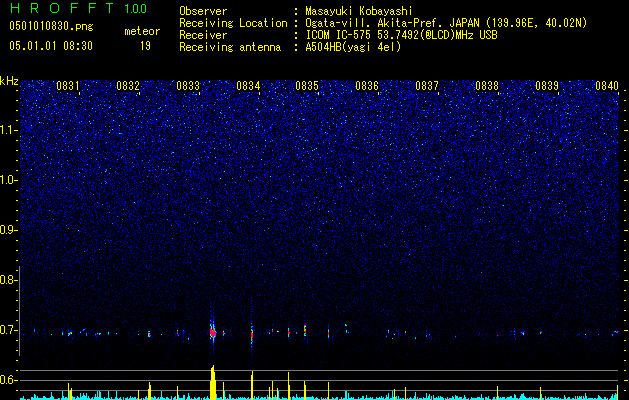Screen dimensions: 629x400
Task: Click the date stamp 05.01.01 08:30
Action: (51, 46)
